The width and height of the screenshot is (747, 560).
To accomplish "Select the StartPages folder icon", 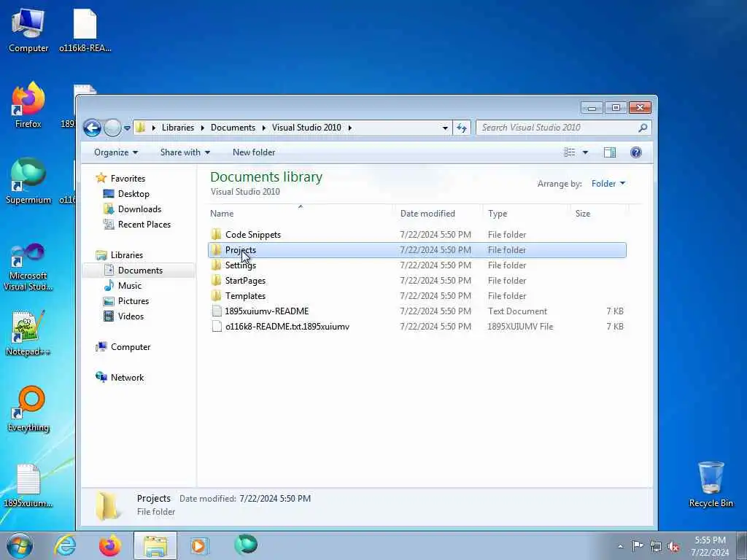I will point(216,281).
